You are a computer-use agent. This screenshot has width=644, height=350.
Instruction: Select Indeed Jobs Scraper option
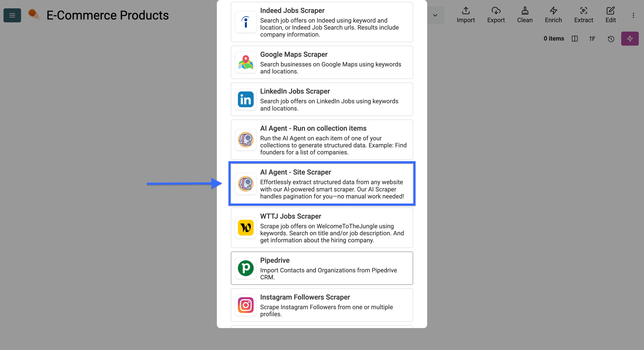(322, 22)
